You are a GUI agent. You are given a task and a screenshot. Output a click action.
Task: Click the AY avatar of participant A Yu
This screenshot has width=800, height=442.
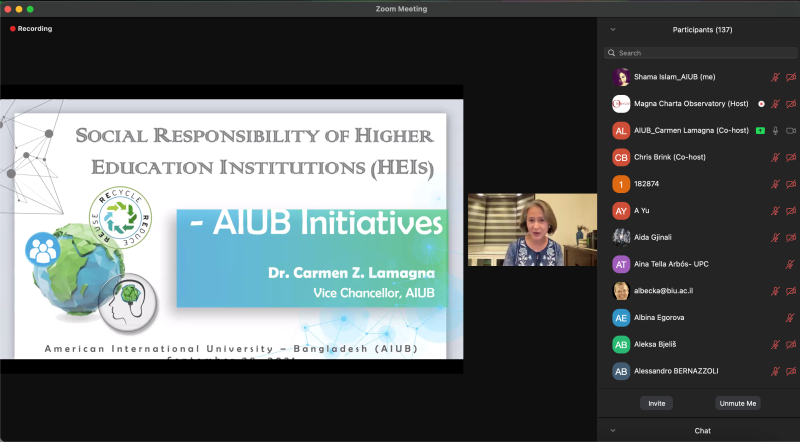pos(620,211)
